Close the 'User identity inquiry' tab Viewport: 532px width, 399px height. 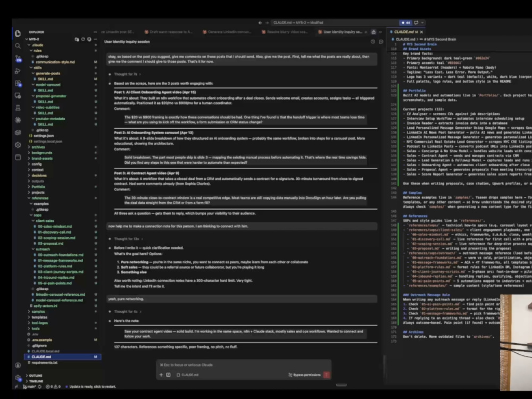(x=366, y=32)
